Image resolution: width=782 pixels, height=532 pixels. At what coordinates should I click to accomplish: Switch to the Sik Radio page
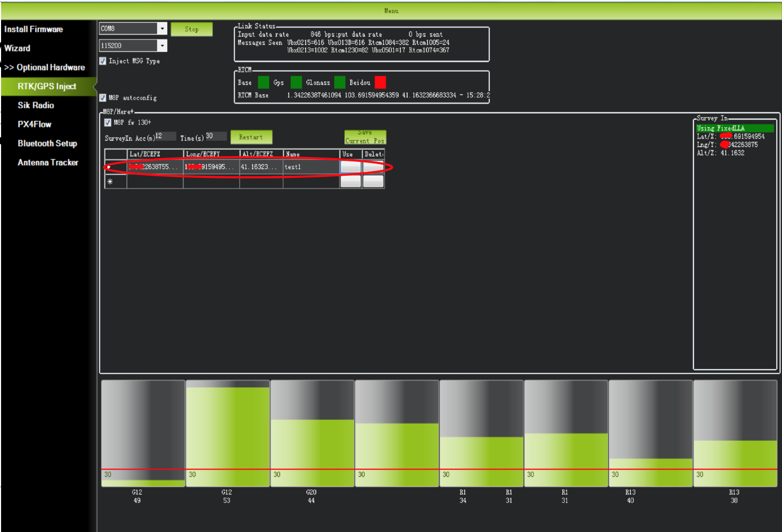(36, 105)
